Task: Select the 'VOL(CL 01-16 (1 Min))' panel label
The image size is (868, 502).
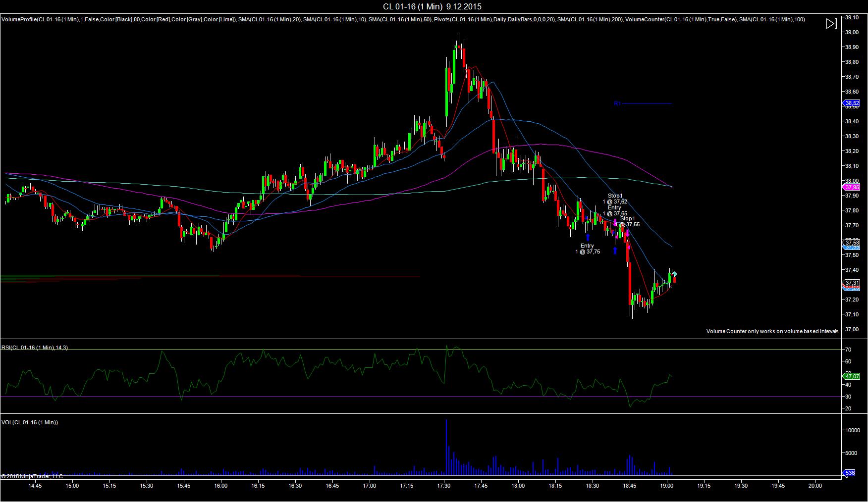Action: [x=30, y=422]
